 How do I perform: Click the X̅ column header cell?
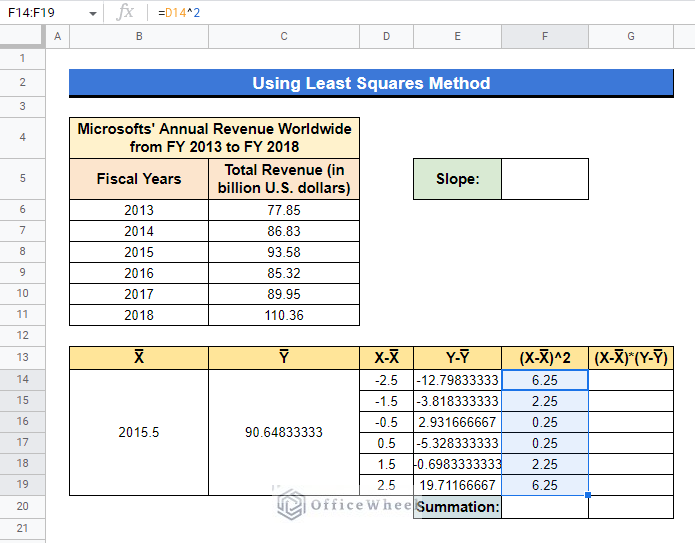(x=139, y=358)
